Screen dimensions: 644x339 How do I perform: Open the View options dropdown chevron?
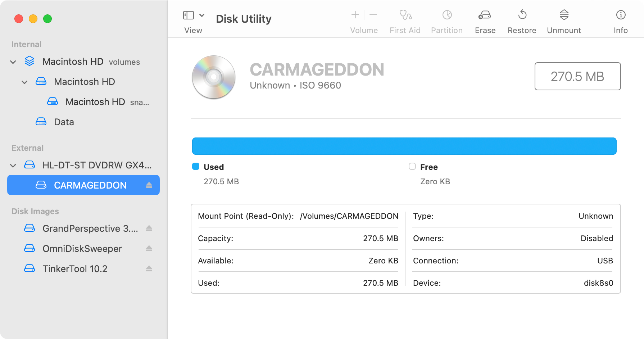pyautogui.click(x=202, y=15)
